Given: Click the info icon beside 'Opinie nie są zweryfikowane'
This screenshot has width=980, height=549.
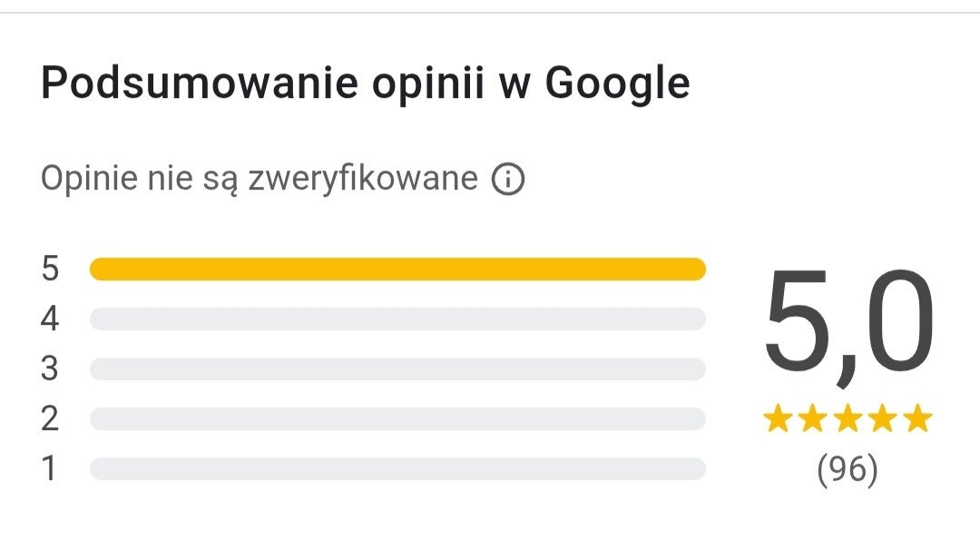Looking at the screenshot, I should click(x=508, y=181).
